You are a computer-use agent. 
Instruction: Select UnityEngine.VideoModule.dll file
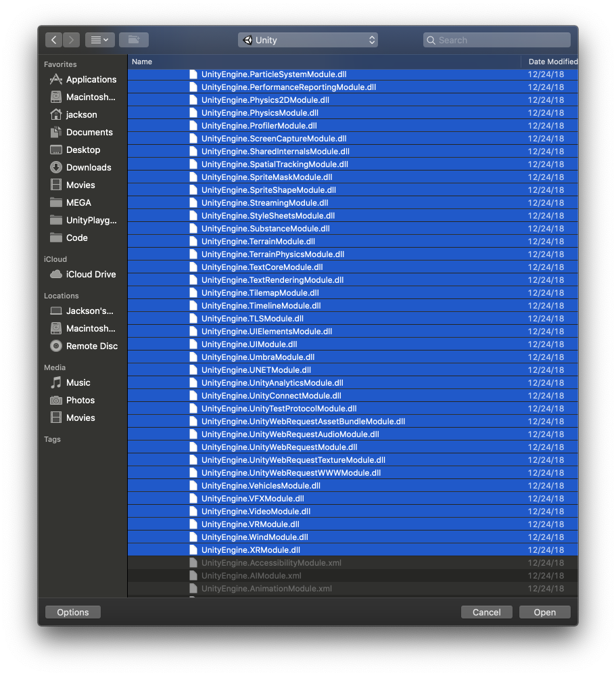(x=353, y=512)
